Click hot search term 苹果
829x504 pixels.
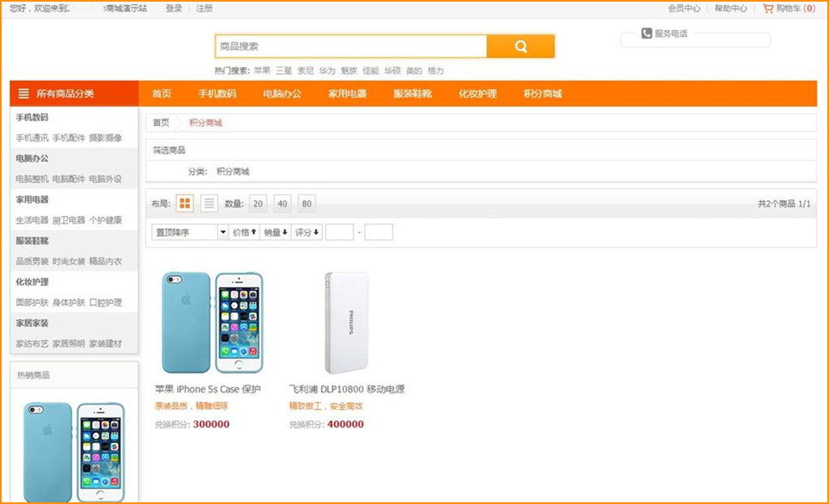click(x=262, y=71)
